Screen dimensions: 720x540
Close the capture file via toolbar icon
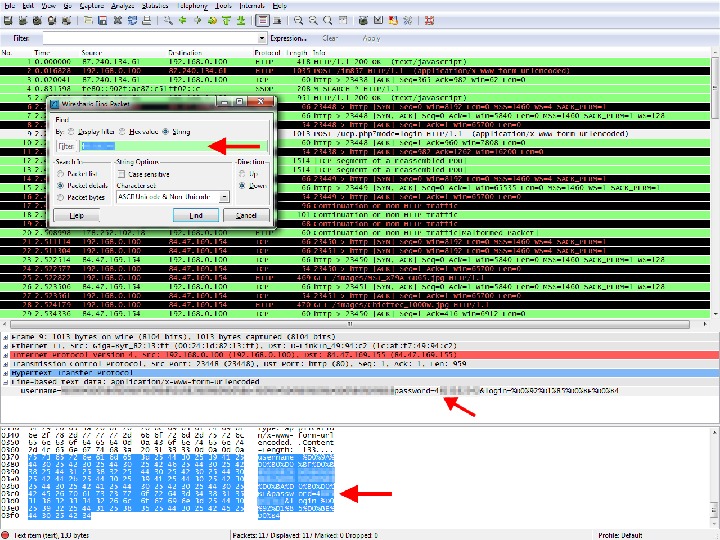click(x=118, y=21)
